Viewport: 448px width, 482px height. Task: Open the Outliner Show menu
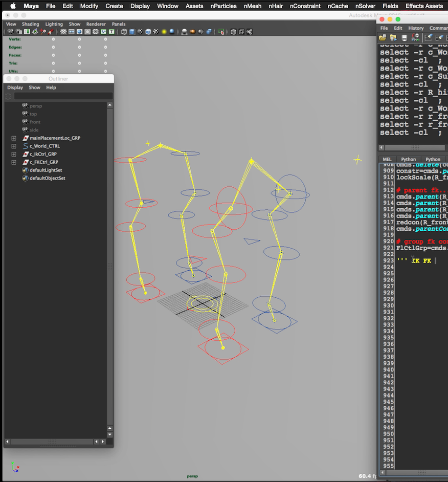pos(34,87)
